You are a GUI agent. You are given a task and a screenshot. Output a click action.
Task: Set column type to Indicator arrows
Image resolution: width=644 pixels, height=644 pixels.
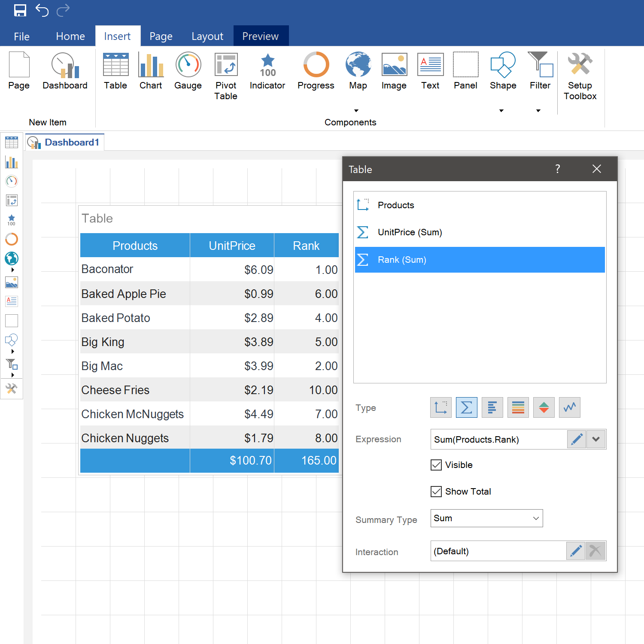(544, 407)
